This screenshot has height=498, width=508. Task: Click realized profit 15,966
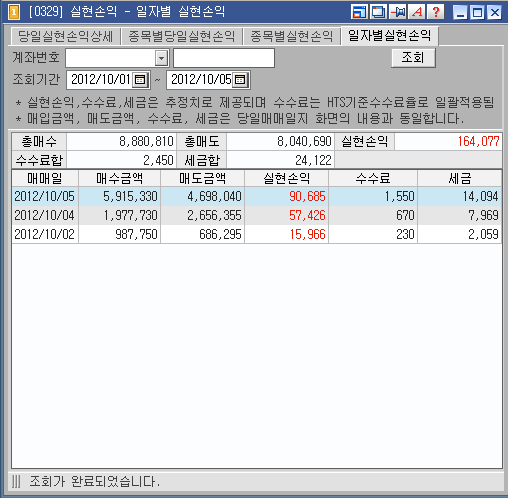click(307, 234)
